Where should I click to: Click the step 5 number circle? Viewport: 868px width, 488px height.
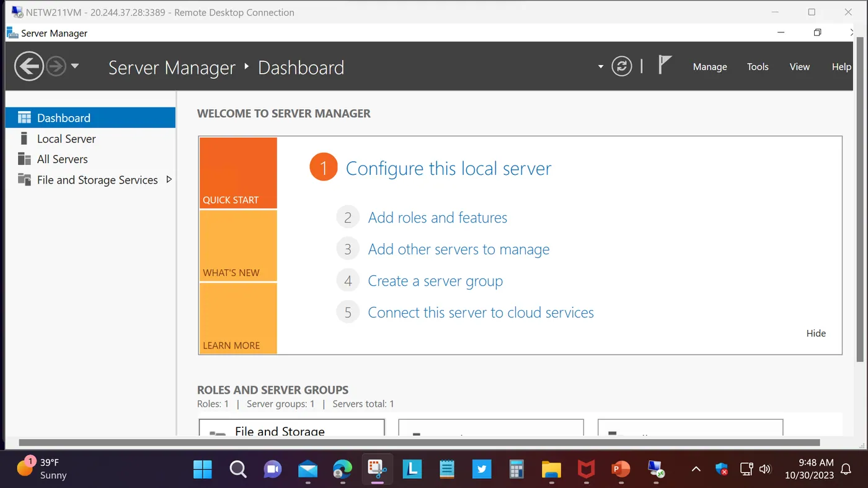coord(348,313)
